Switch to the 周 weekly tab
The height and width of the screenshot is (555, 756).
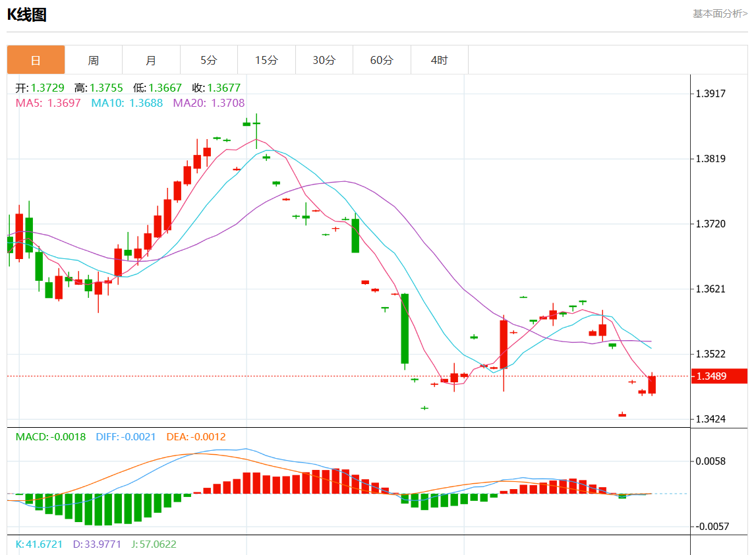[x=94, y=60]
